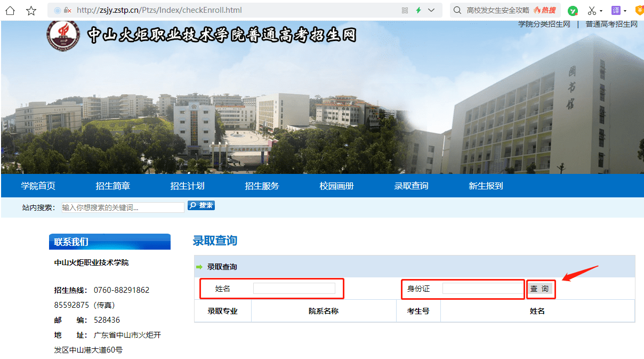Click the 姓名 name input field

click(x=294, y=289)
